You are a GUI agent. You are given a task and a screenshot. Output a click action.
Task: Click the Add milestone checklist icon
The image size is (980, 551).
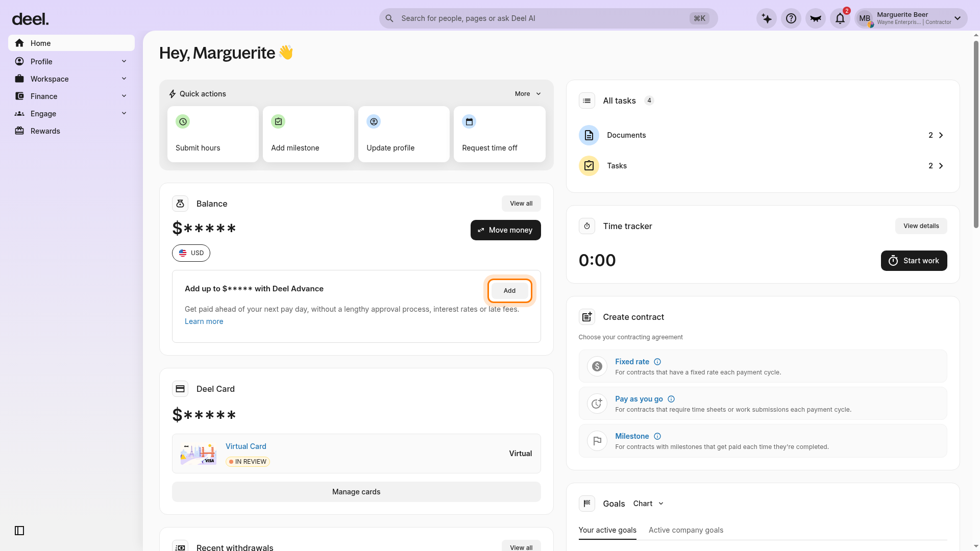point(278,121)
